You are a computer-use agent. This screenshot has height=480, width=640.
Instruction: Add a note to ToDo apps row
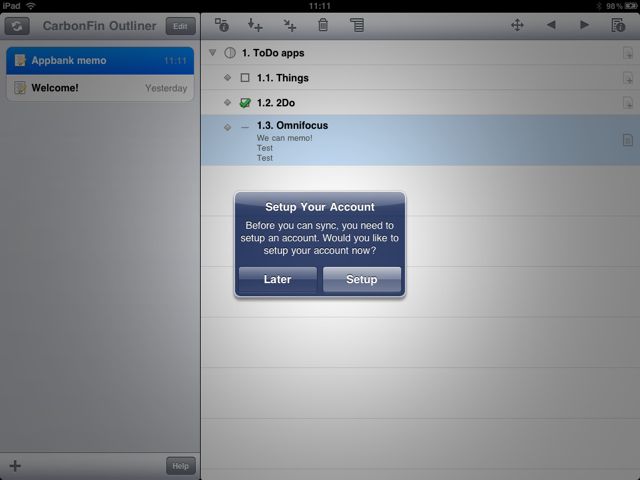tap(628, 53)
